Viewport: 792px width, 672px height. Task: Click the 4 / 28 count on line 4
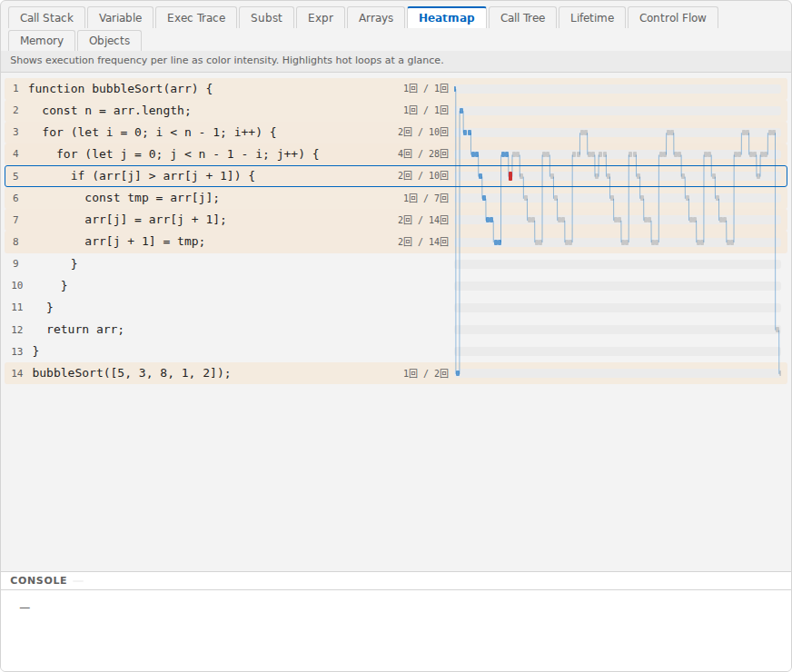pos(422,154)
